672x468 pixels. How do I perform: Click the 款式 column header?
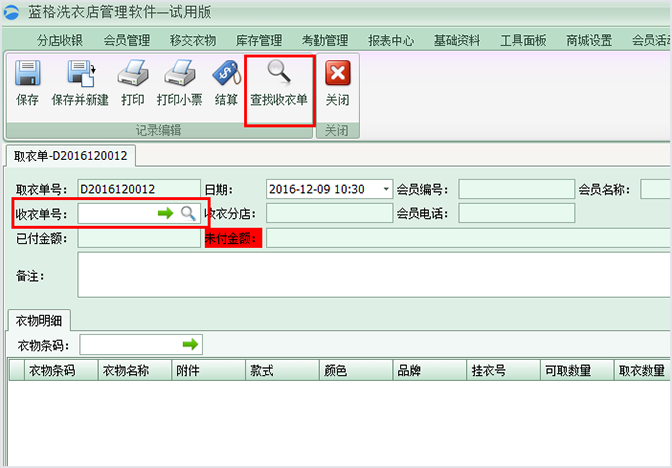[x=282, y=370]
